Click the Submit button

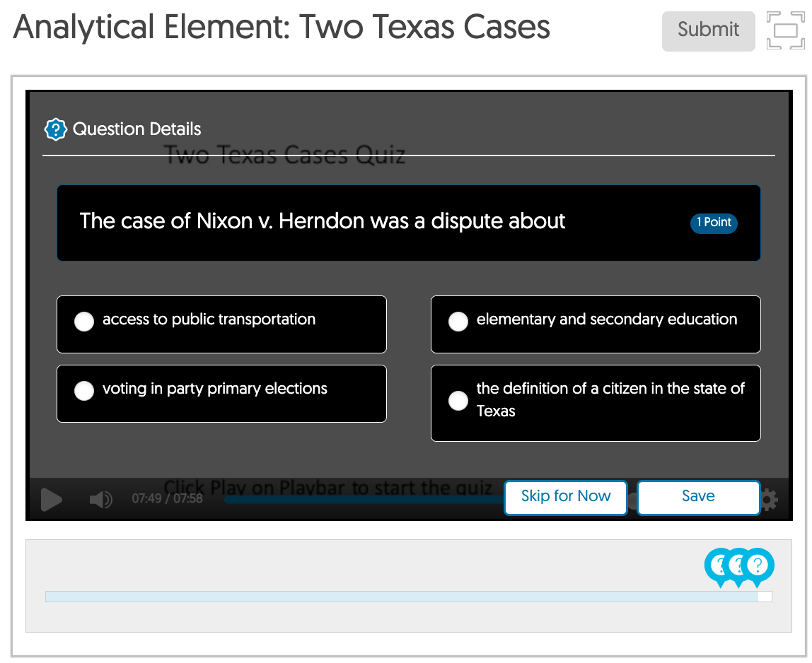pyautogui.click(x=708, y=31)
